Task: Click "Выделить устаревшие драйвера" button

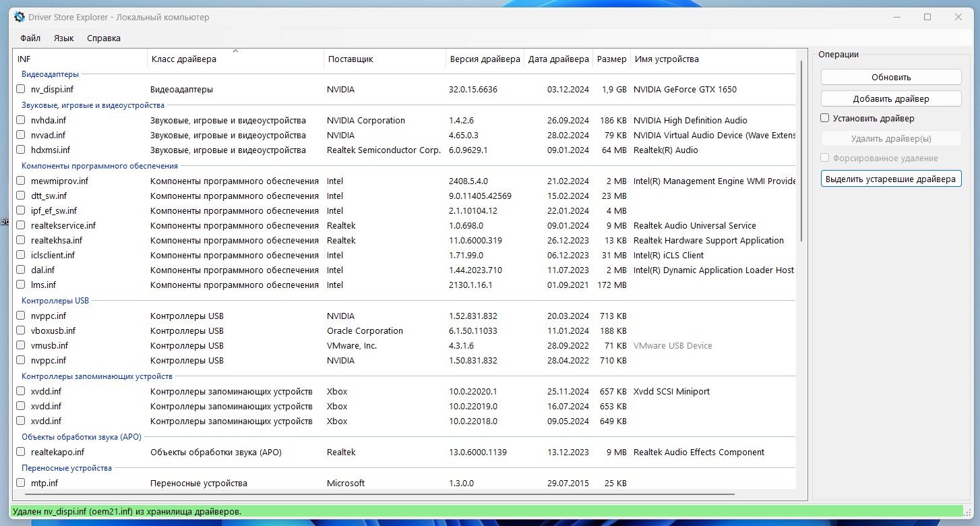Action: coord(890,179)
